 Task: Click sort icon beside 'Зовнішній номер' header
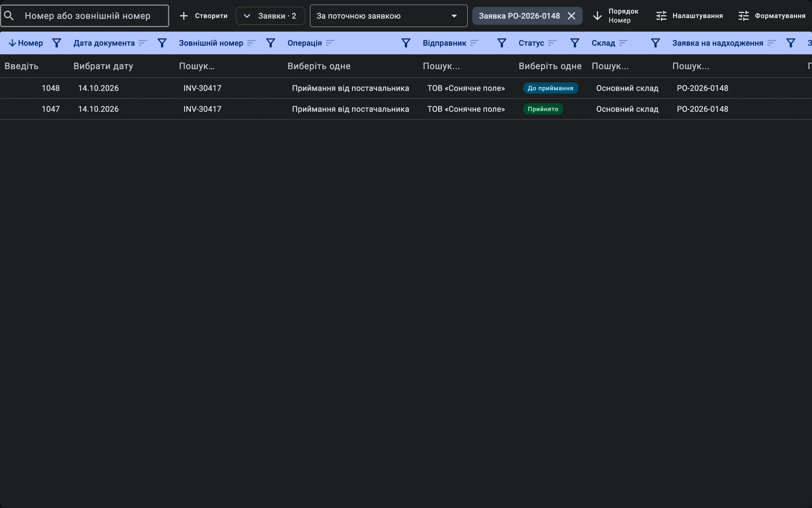pyautogui.click(x=251, y=43)
